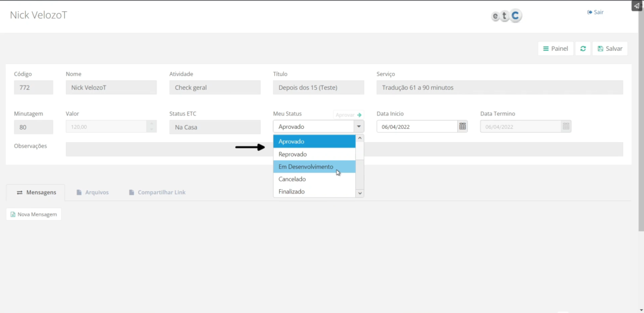
Task: Save the record with Salvar
Action: [609, 48]
